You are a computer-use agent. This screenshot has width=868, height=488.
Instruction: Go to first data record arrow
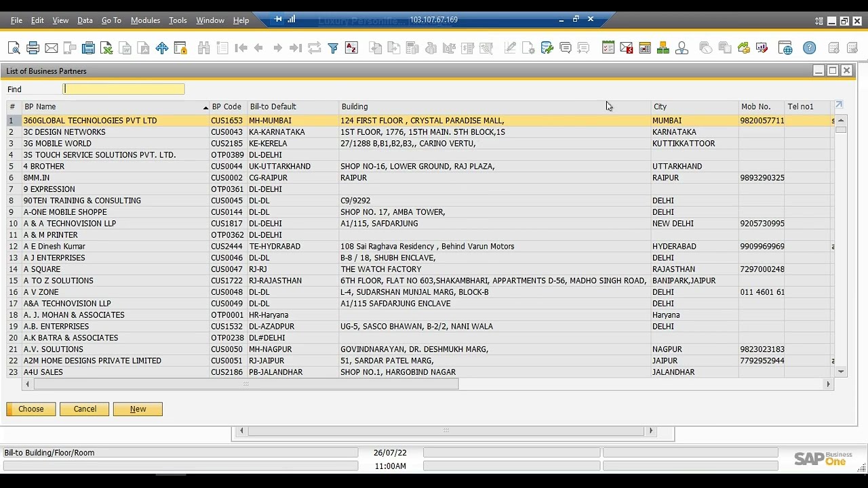point(241,48)
